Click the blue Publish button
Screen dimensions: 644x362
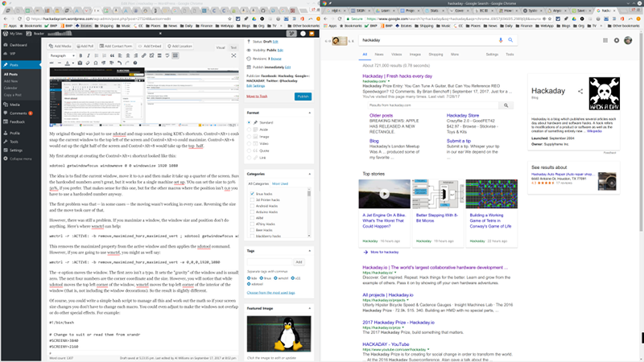click(x=302, y=96)
